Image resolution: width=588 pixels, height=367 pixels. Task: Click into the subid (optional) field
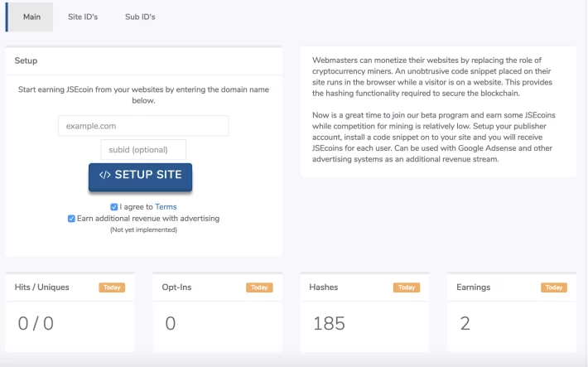tap(143, 150)
